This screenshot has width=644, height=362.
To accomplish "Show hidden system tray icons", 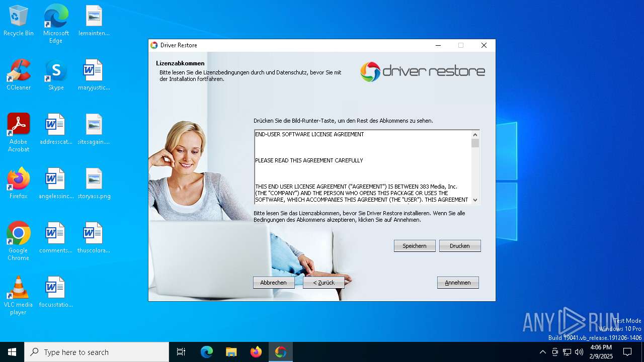I will point(542,352).
